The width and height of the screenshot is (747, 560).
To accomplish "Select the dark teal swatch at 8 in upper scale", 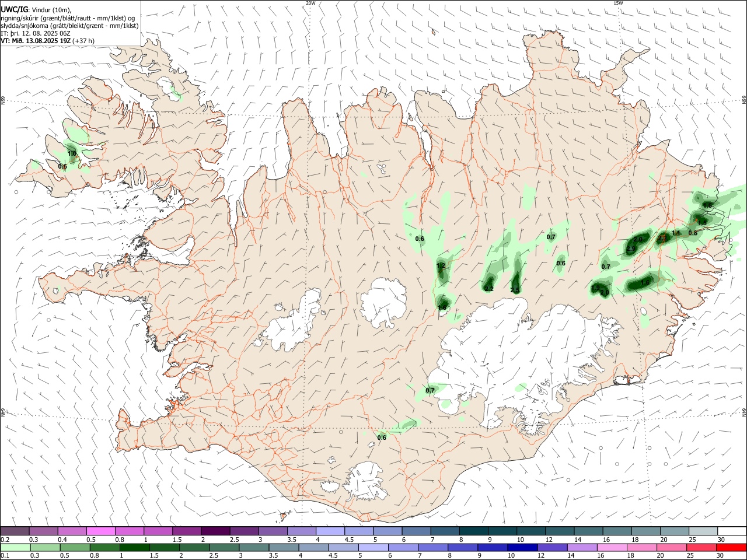I will click(x=473, y=531).
